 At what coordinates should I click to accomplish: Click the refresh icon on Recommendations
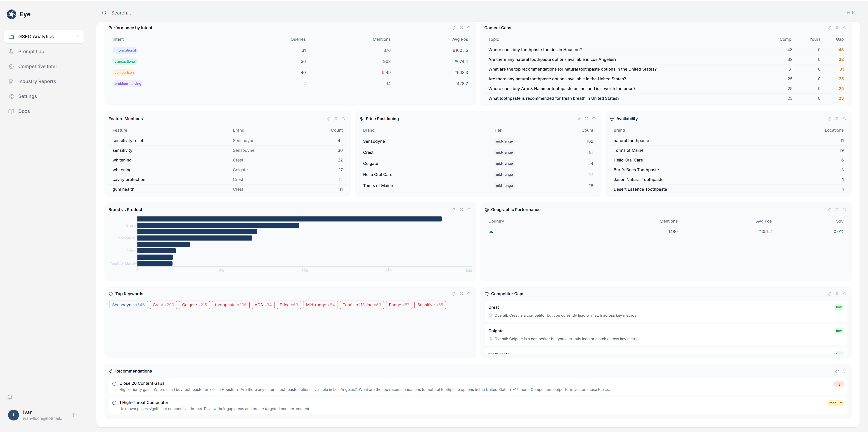tap(844, 371)
